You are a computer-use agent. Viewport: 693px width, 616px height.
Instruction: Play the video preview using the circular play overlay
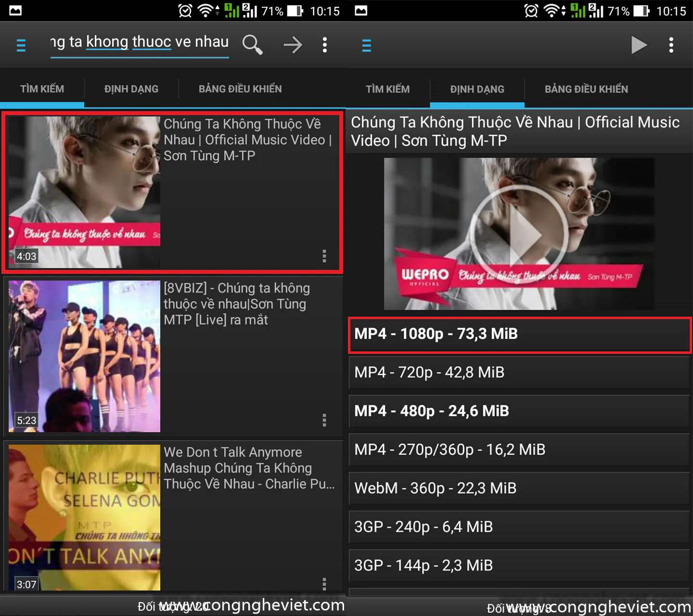coord(519,234)
